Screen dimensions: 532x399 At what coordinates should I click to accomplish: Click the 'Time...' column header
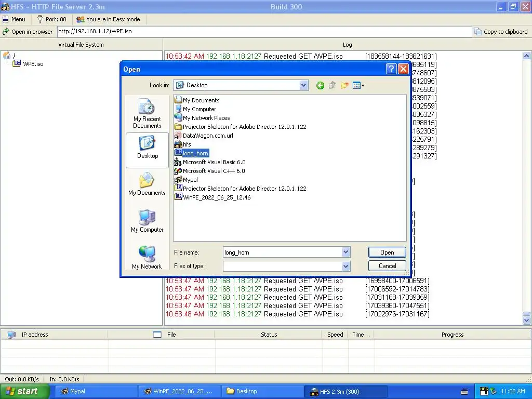pyautogui.click(x=361, y=335)
